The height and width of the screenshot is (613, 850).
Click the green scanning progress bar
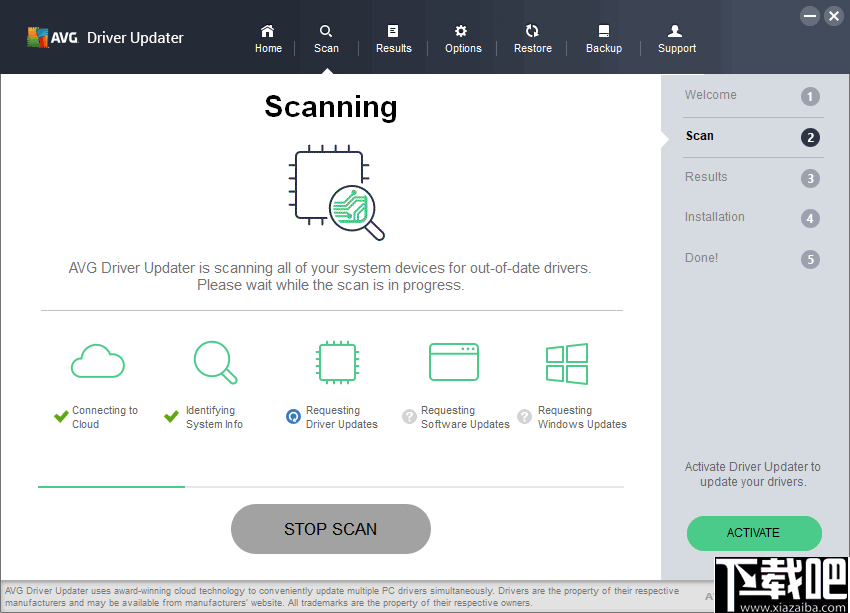point(110,489)
